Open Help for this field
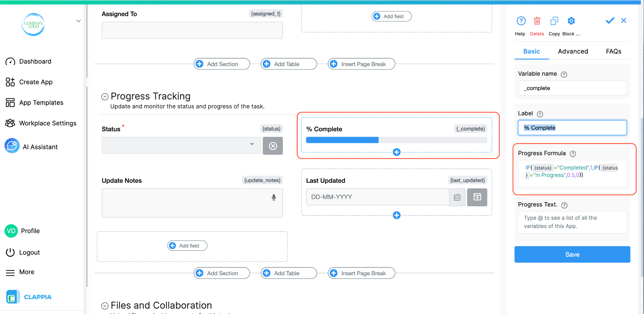The height and width of the screenshot is (314, 644). [520, 21]
